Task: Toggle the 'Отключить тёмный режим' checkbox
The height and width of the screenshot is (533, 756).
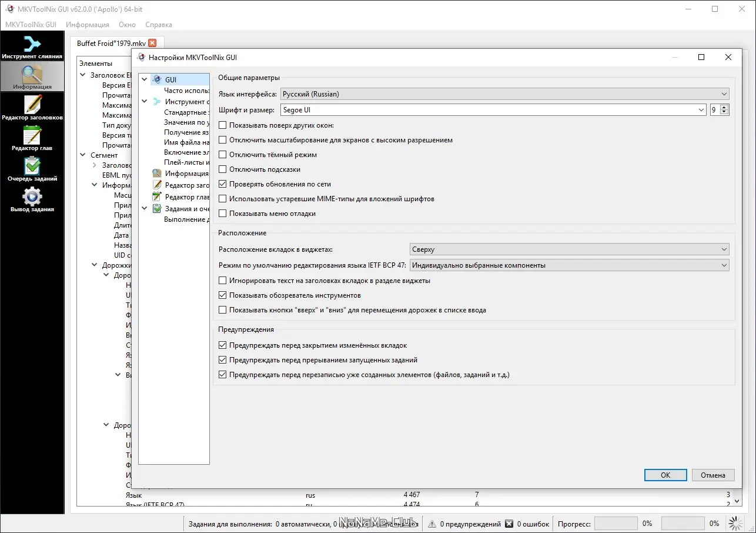Action: click(x=222, y=155)
